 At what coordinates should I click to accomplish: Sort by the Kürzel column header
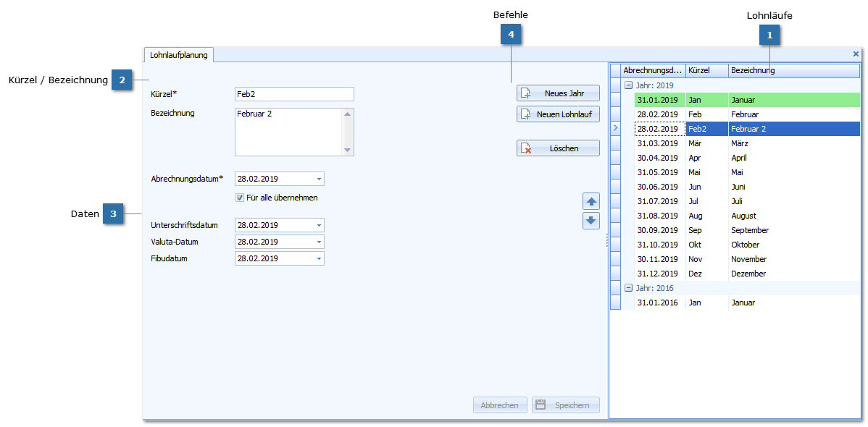point(706,70)
